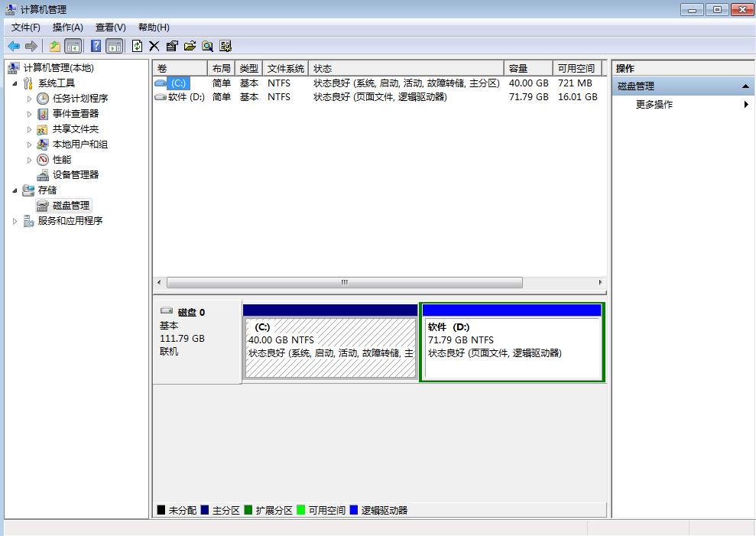
Task: Select the 系统工具 tools icon
Action: 28,83
